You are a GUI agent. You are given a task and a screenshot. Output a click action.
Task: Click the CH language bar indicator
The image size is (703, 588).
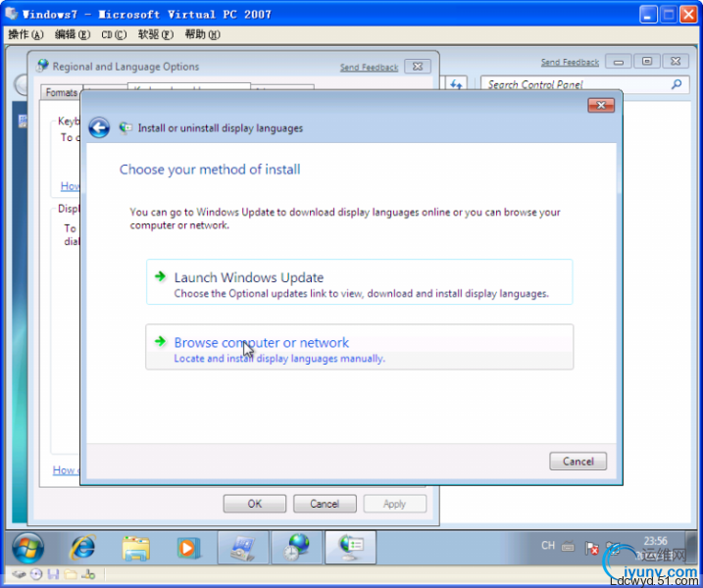point(548,546)
